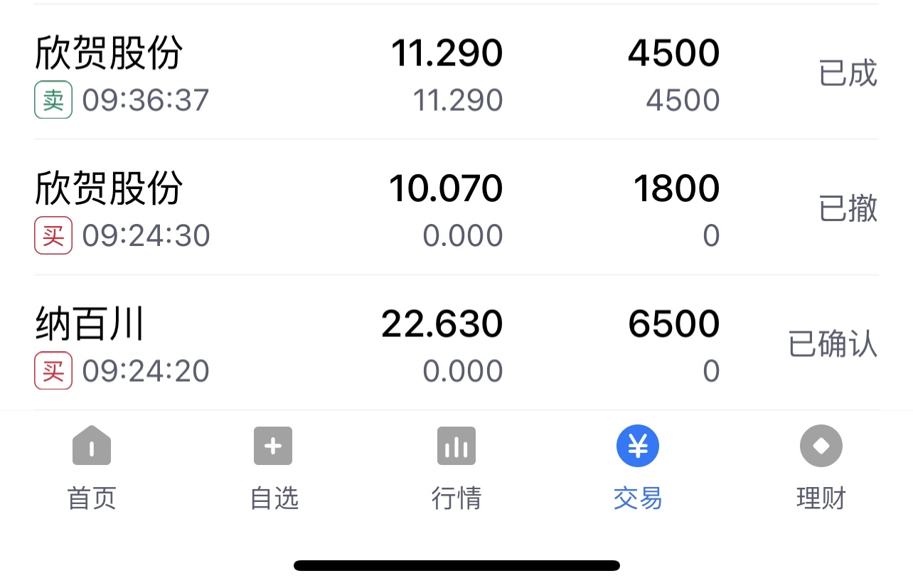This screenshot has width=913, height=588.
Task: Tap 买 badge beside 09:24:20
Action: pyautogui.click(x=53, y=370)
